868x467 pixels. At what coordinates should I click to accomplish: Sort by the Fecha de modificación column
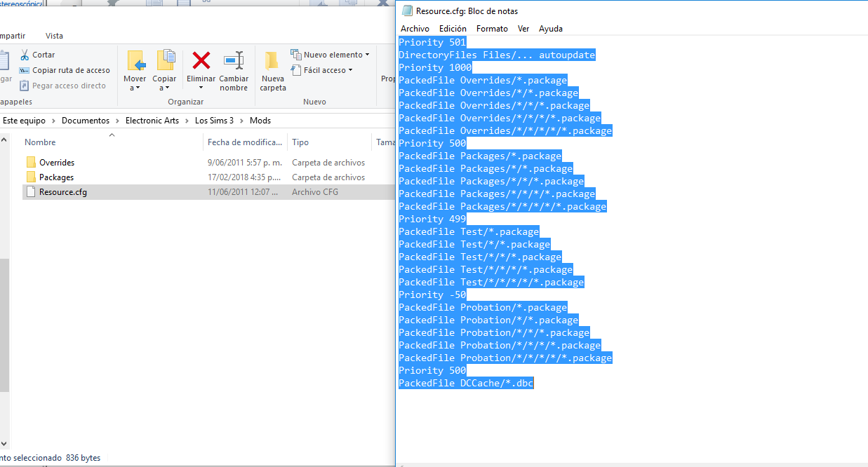[x=244, y=142]
